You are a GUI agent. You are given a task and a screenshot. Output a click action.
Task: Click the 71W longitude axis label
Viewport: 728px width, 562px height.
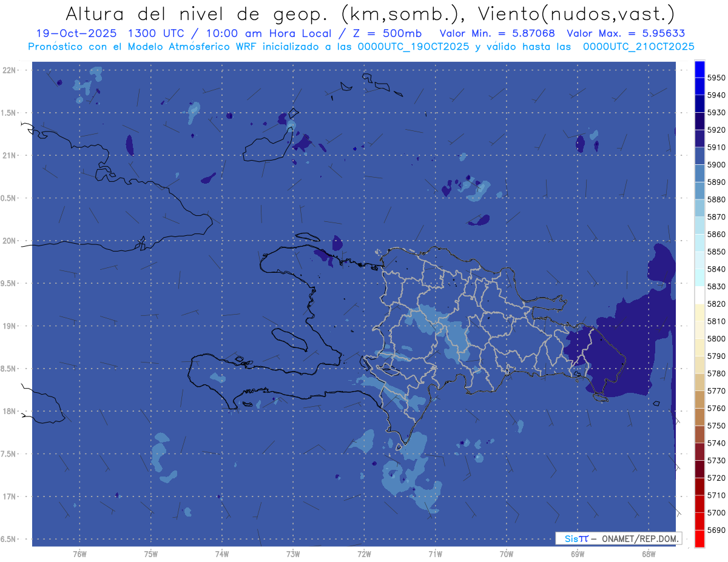tap(435, 554)
